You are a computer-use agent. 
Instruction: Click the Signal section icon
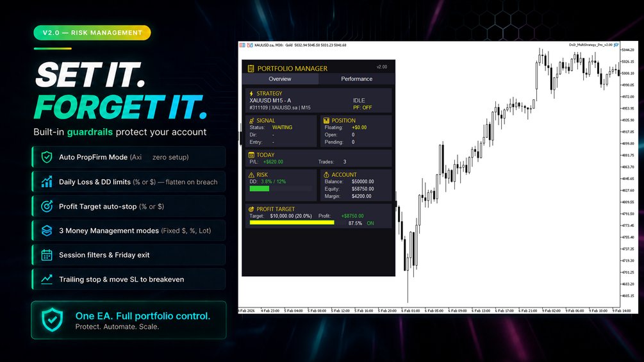[251, 120]
